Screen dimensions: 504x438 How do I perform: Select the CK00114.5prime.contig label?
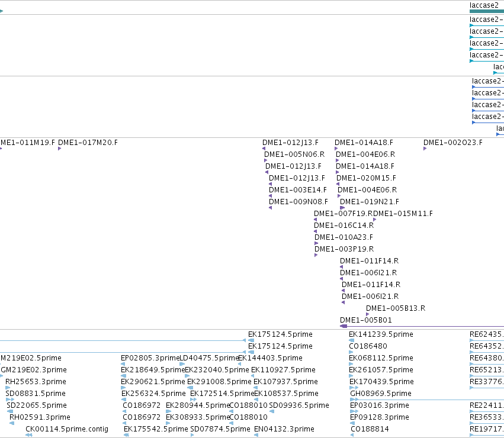[67, 429]
